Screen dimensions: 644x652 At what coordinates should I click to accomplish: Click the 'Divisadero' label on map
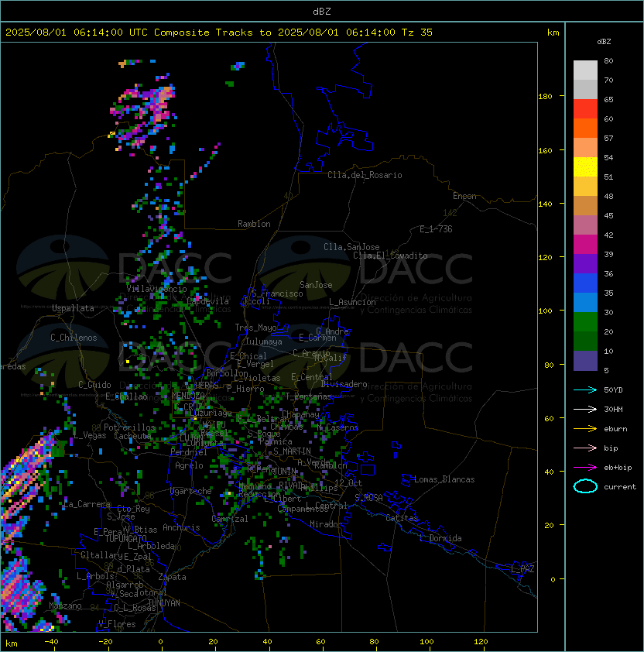344,384
